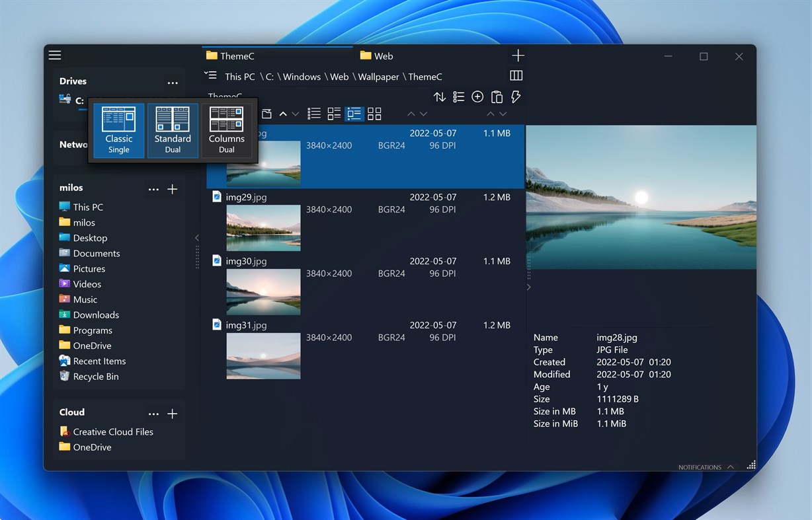
Task: Click the circled plus create-new icon
Action: click(477, 97)
